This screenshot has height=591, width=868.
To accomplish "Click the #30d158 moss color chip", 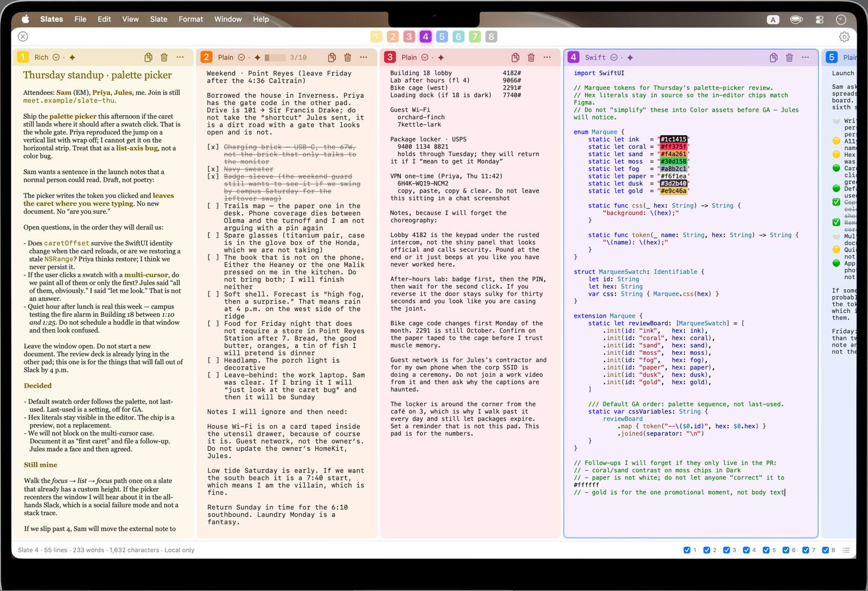I will point(673,161).
